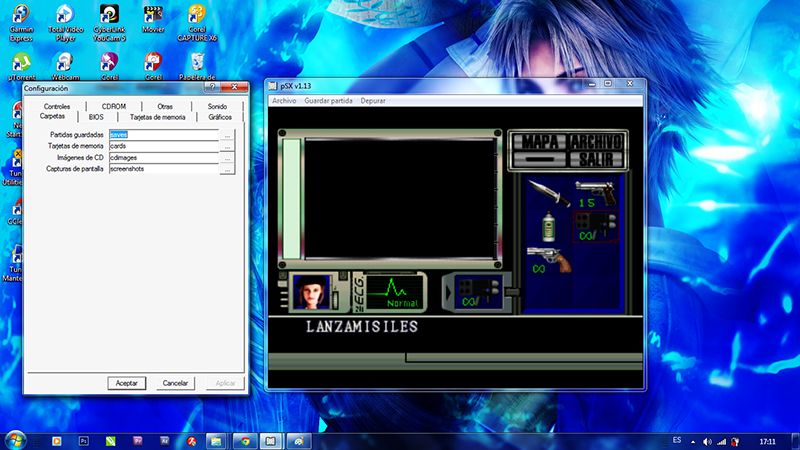Click the help question mark in Configuración
800x450 pixels.
click(x=212, y=87)
